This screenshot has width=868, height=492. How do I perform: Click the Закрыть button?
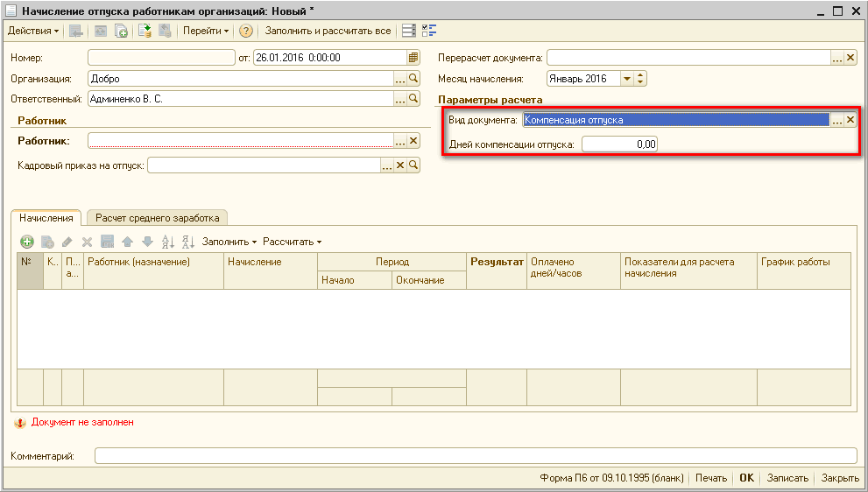840,478
